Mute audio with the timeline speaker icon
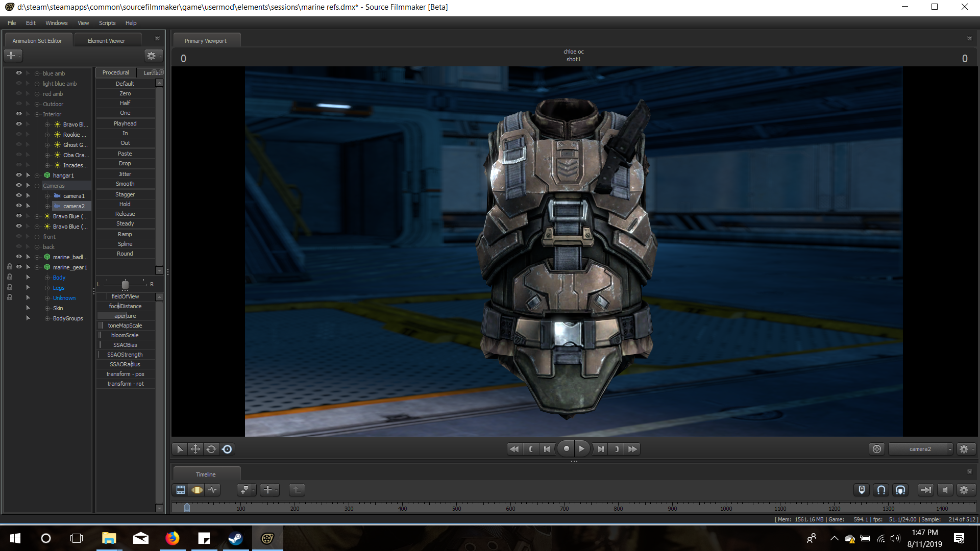The image size is (980, 551). pyautogui.click(x=945, y=490)
